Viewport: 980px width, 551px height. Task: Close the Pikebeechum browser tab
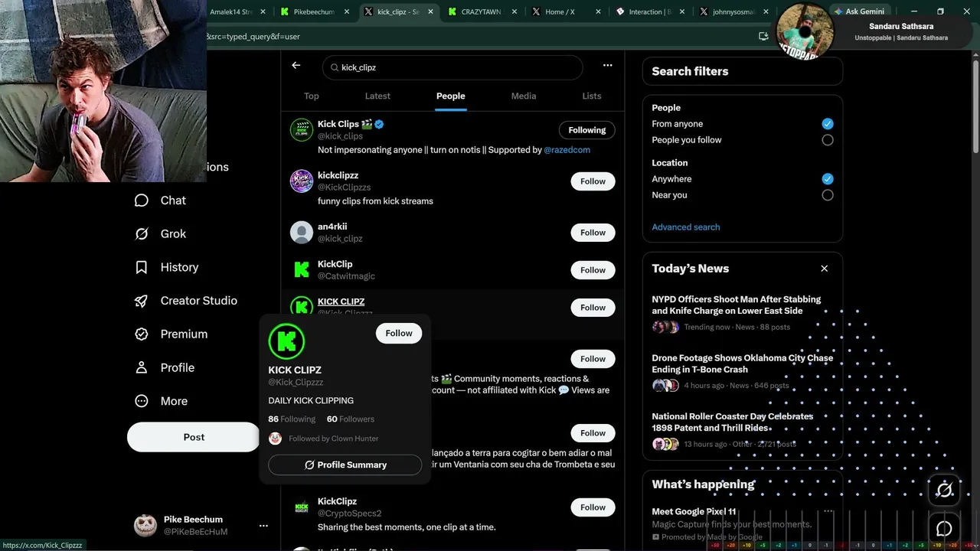(x=346, y=11)
